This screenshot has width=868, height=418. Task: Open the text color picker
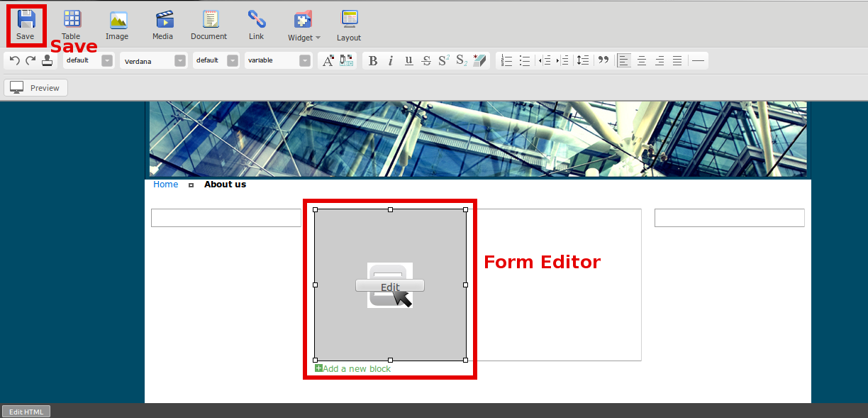[x=328, y=61]
